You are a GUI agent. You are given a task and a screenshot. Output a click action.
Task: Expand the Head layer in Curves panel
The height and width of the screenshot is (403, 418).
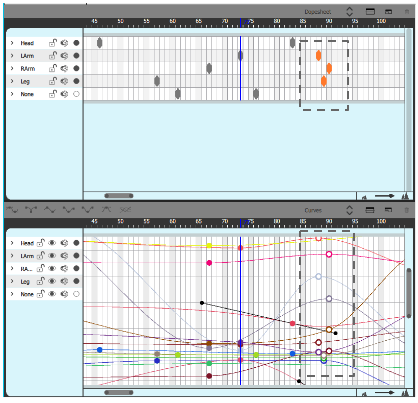[x=12, y=243]
